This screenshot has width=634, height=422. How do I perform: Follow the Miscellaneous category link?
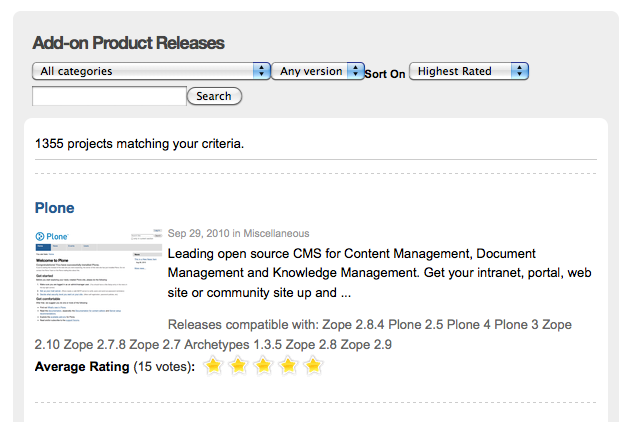[276, 233]
